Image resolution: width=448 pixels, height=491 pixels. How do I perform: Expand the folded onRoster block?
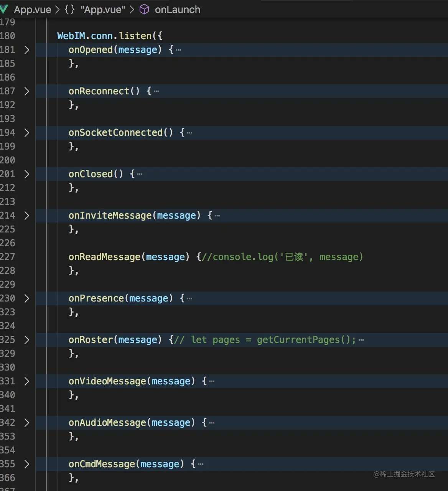pyautogui.click(x=26, y=340)
